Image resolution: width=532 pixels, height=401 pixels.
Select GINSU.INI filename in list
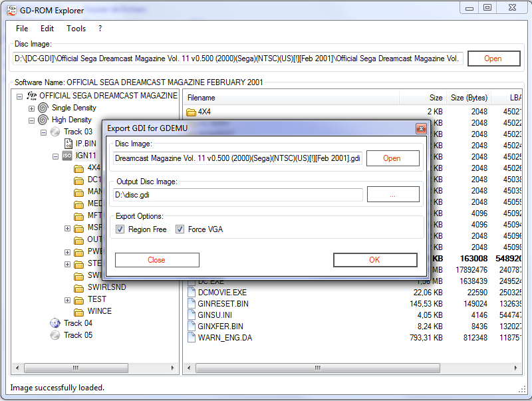(215, 315)
